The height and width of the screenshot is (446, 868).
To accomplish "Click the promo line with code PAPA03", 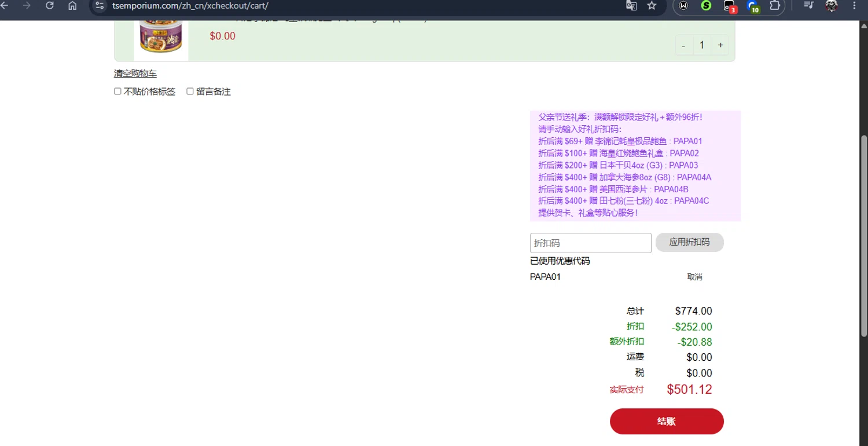I will coord(618,165).
